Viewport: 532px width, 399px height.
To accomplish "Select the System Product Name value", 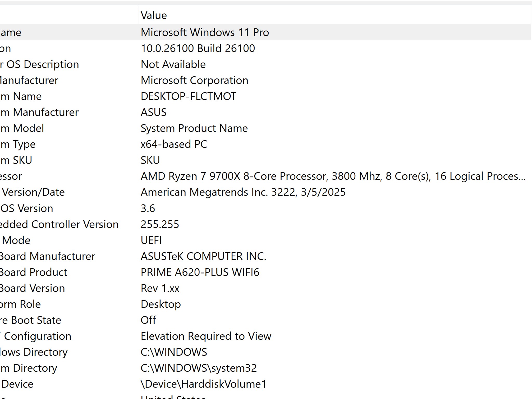I will [x=194, y=128].
